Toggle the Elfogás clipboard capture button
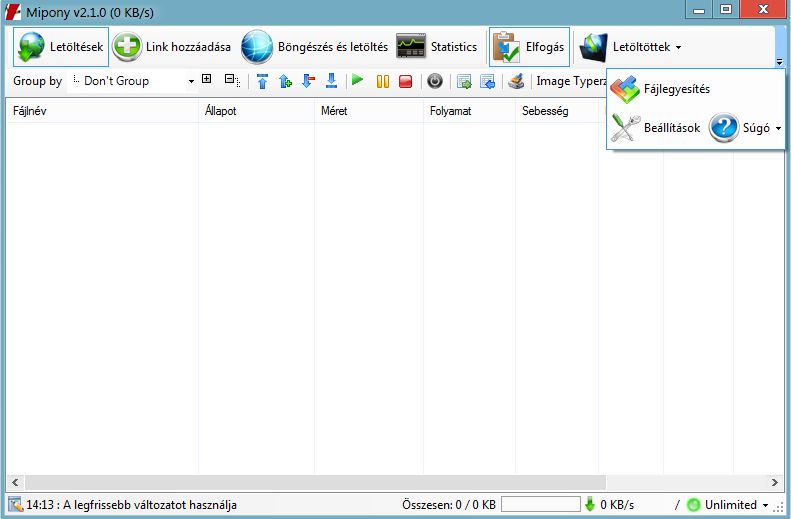Viewport: 791px width, 519px height. coord(529,47)
